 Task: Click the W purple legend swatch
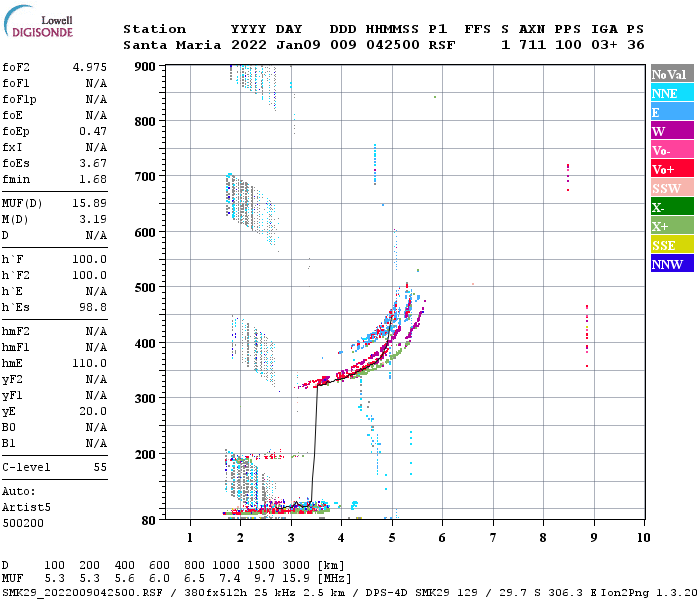(672, 131)
